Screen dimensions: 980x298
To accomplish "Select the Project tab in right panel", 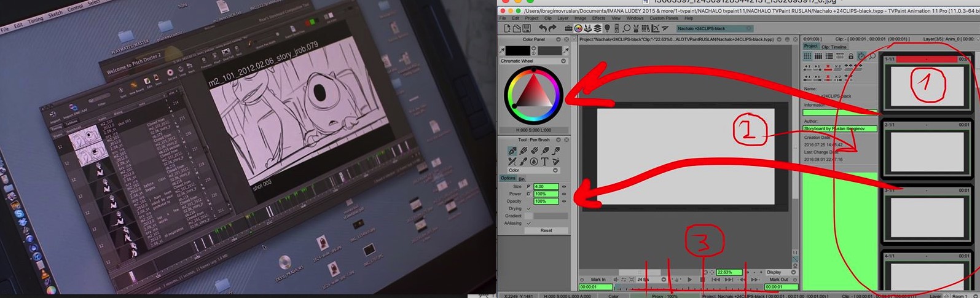I will click(811, 46).
